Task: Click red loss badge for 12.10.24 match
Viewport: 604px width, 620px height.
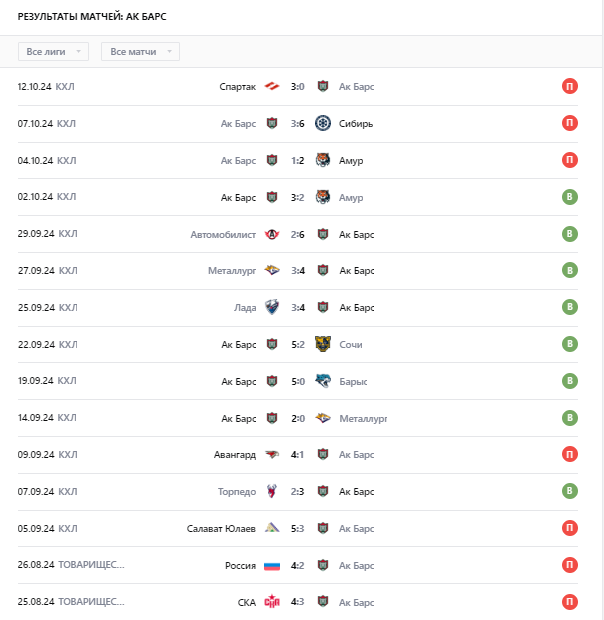Action: pyautogui.click(x=570, y=87)
